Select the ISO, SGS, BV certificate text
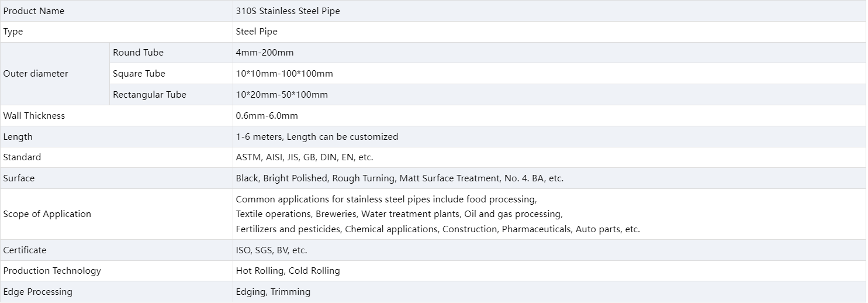The height and width of the screenshot is (303, 868). (271, 250)
